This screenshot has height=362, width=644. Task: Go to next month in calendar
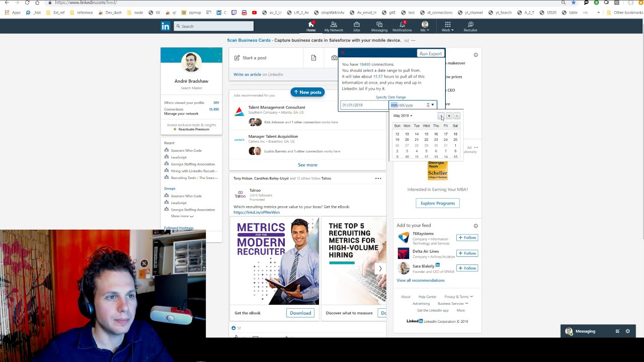(457, 116)
